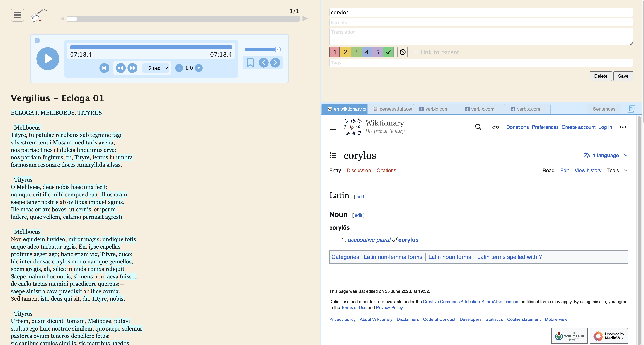Expand the Tools dropdown
The image size is (644, 345).
tap(617, 171)
